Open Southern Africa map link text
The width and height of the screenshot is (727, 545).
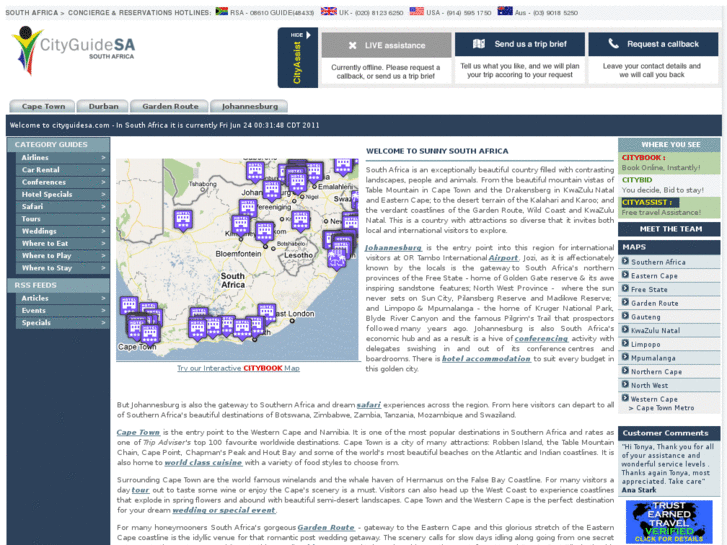point(658,262)
